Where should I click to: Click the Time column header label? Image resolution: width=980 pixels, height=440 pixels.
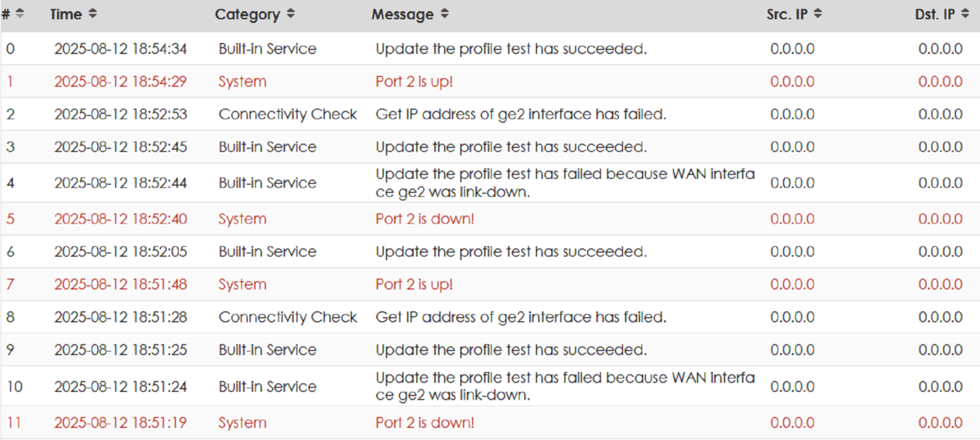click(66, 14)
